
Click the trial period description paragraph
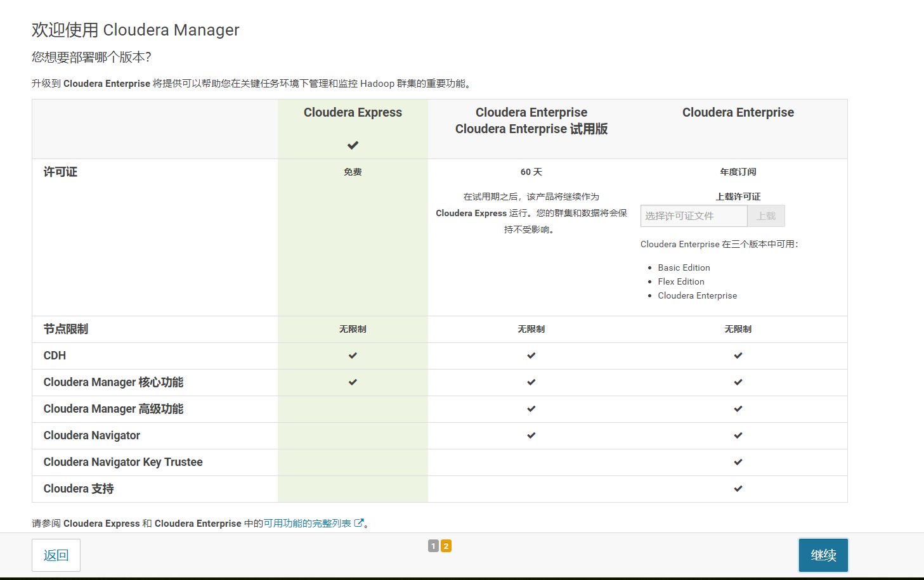tap(531, 213)
